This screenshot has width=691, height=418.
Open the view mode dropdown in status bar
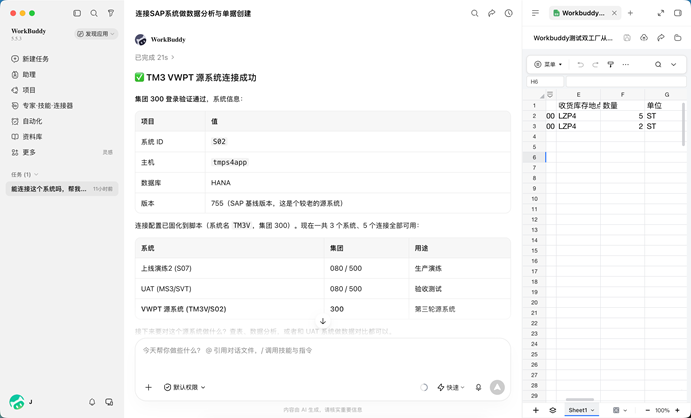tap(620, 410)
